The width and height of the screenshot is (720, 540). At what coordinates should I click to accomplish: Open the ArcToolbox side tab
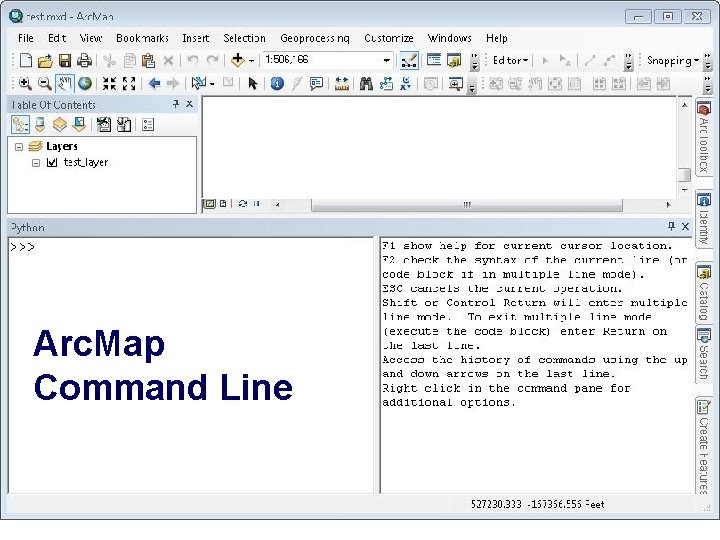[703, 137]
